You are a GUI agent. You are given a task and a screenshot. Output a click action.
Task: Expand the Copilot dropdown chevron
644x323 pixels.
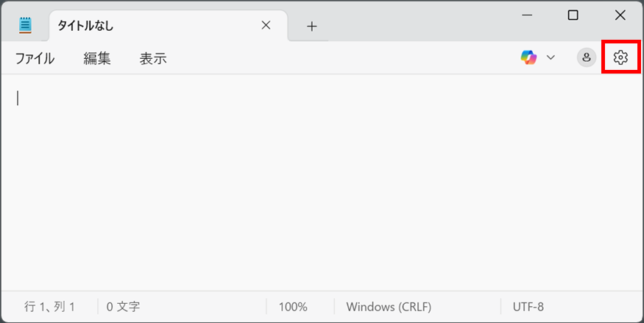pos(551,57)
